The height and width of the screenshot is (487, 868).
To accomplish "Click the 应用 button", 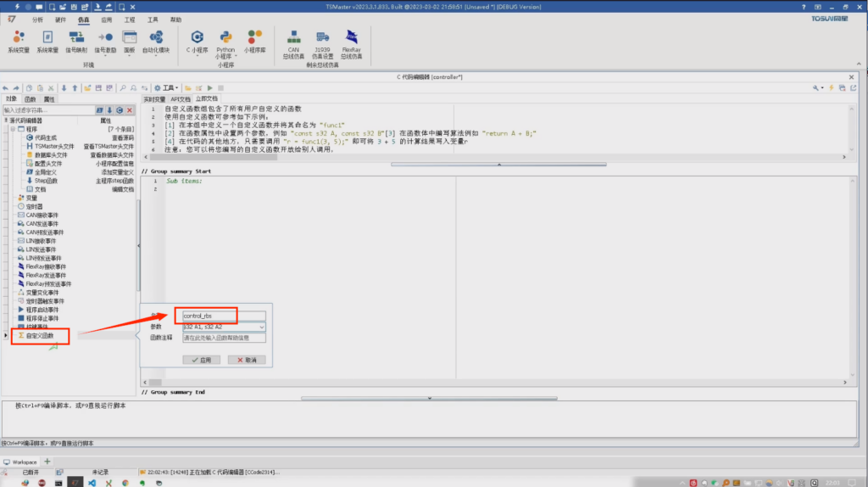I will click(201, 360).
